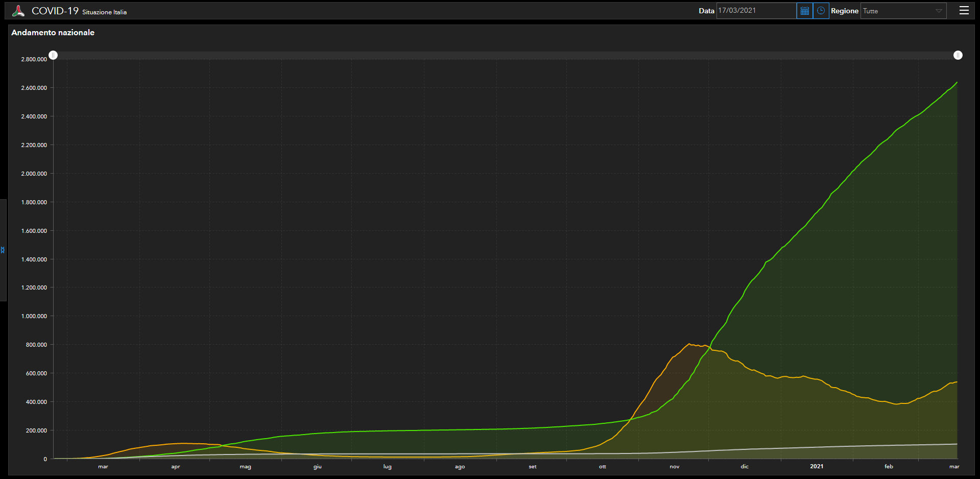Click the 'Regione' label
This screenshot has height=479, width=980.
click(845, 11)
